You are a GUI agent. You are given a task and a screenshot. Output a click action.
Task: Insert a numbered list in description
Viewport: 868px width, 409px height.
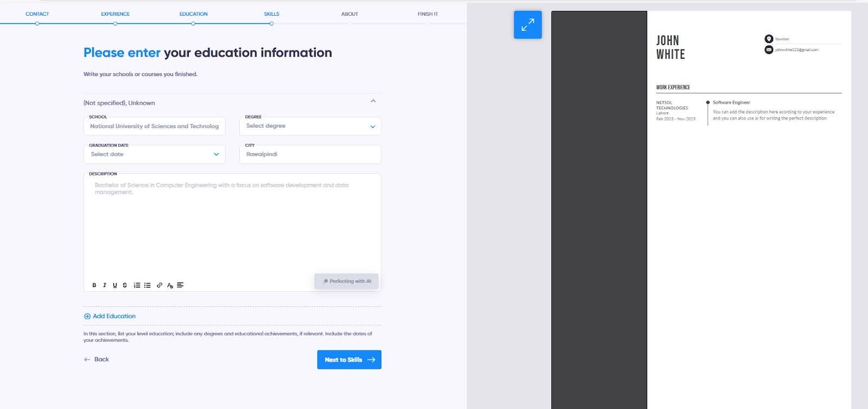137,285
